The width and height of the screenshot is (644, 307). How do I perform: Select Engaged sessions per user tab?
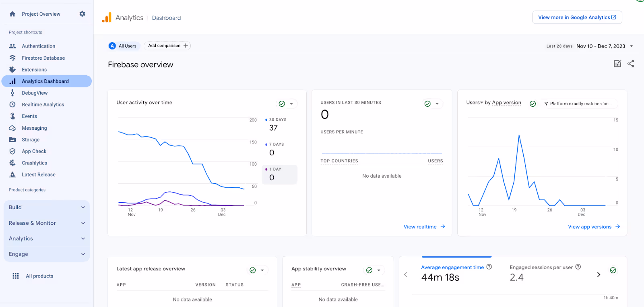pyautogui.click(x=545, y=273)
